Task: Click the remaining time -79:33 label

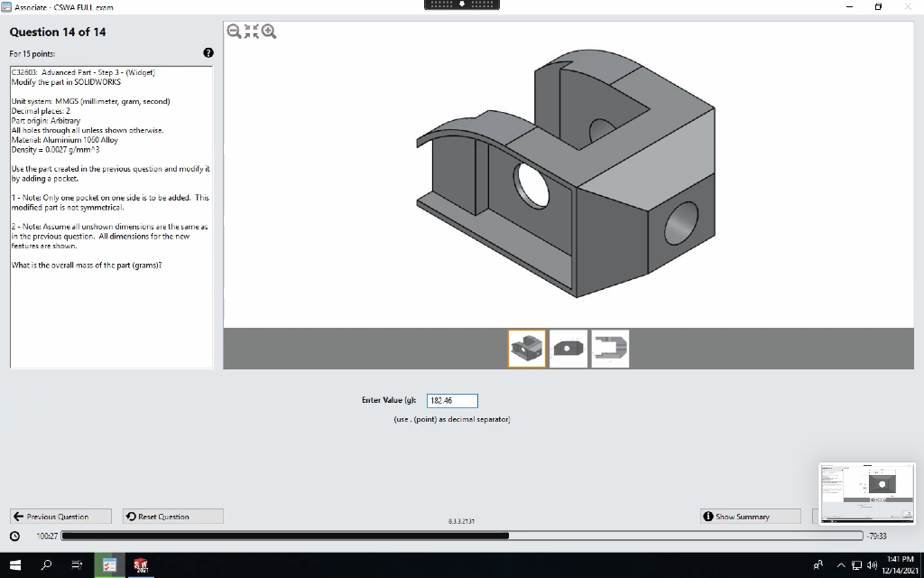Action: (x=877, y=536)
